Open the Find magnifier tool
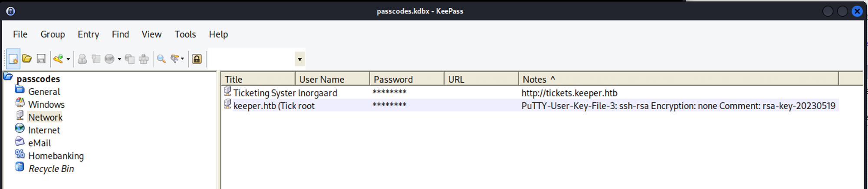 [x=161, y=59]
